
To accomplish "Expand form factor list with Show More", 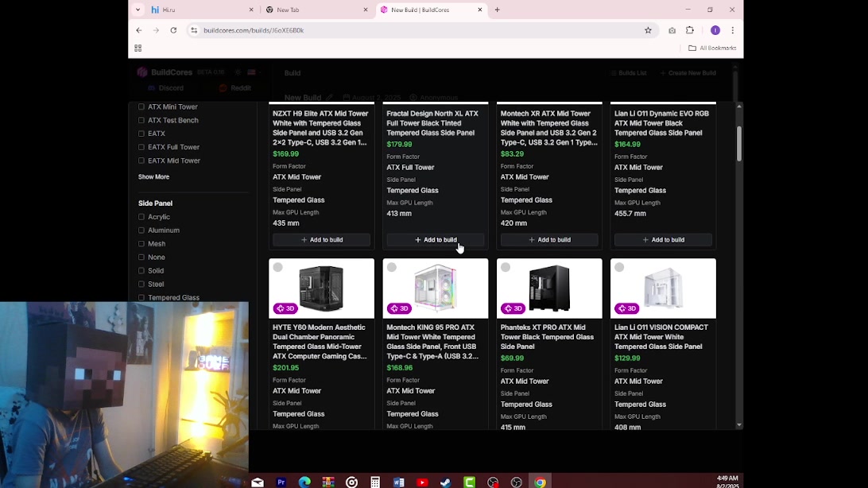I will point(154,177).
